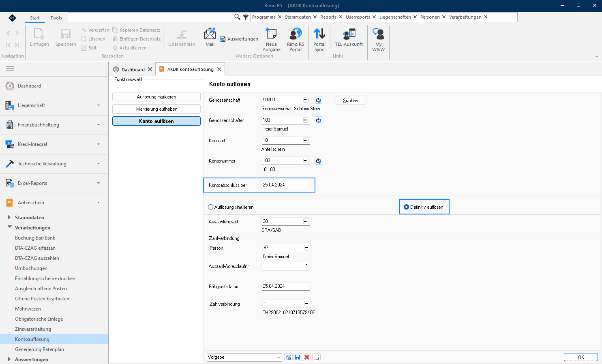Click the funnel filter icon
The image size is (602, 364).
coord(246,17)
